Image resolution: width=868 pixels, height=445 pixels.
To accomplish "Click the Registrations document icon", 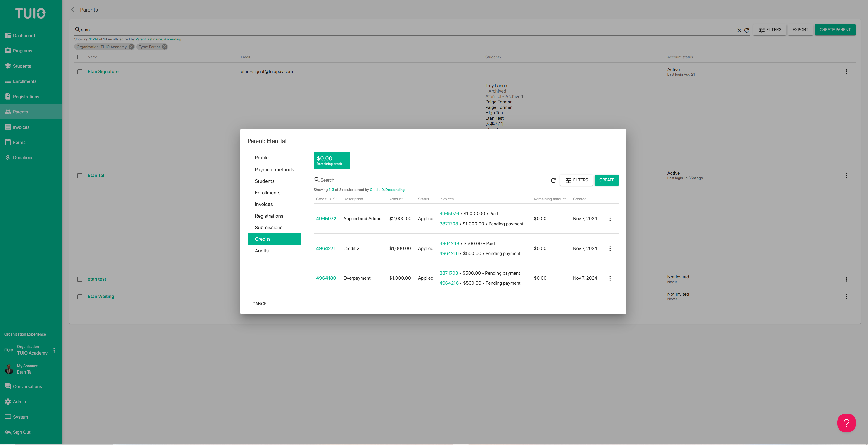I will [x=8, y=97].
